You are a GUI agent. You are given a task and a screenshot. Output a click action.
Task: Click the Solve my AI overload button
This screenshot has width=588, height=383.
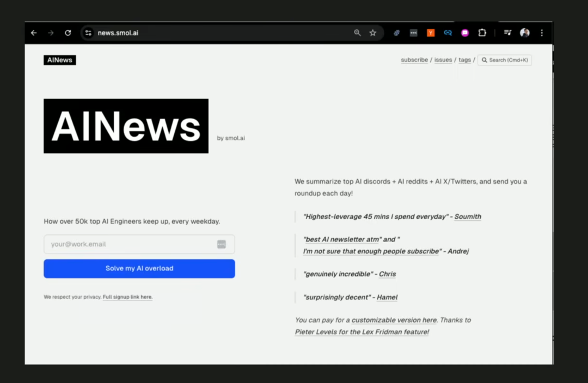click(x=139, y=269)
